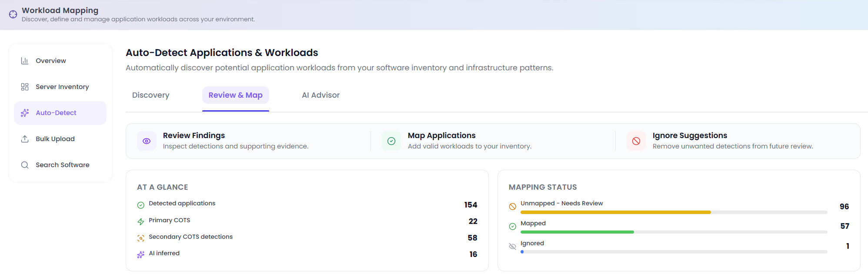Click the Secondary COTS detections count 58
Screen dimensions: 868x280
click(473, 238)
